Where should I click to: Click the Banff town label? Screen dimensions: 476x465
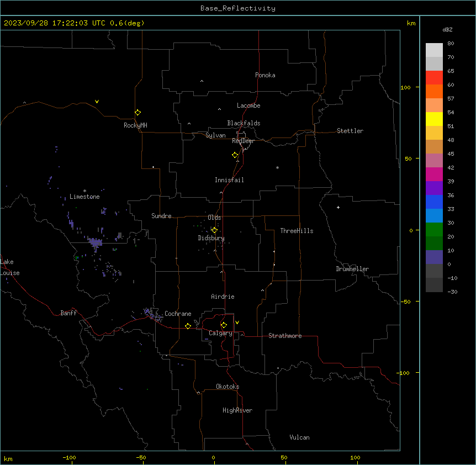coord(68,313)
